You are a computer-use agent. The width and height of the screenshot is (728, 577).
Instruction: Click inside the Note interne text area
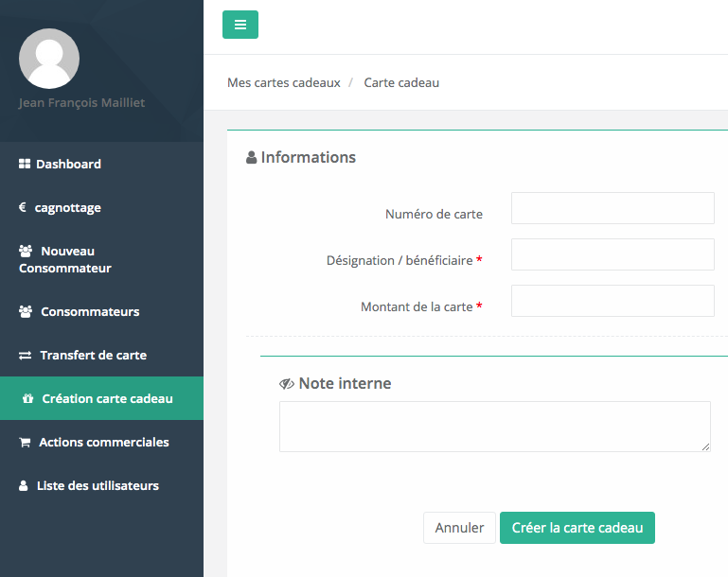[494, 427]
